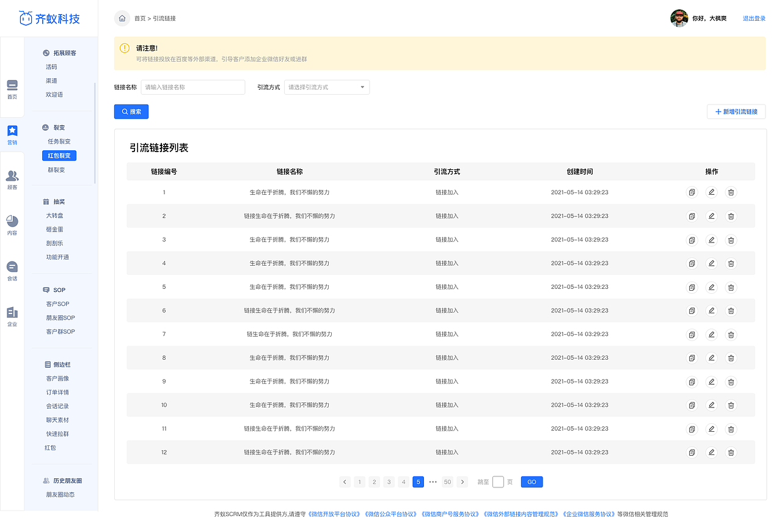The width and height of the screenshot is (782, 532).
Task: Copy link in row 8
Action: tap(692, 358)
